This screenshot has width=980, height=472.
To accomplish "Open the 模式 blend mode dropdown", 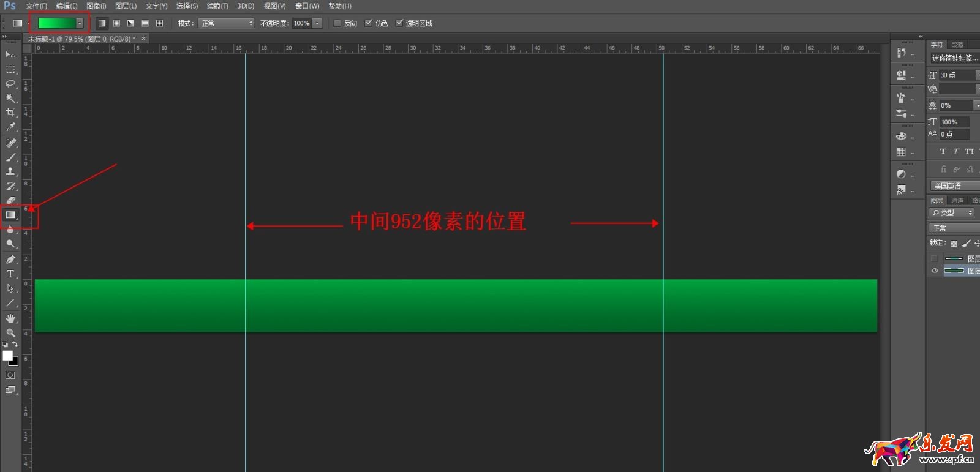I will point(226,23).
